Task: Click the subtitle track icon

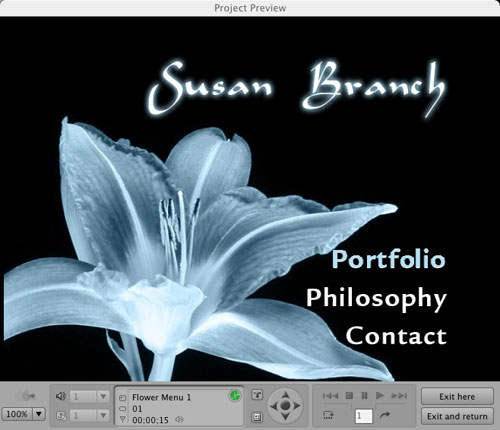Action: coord(61,416)
